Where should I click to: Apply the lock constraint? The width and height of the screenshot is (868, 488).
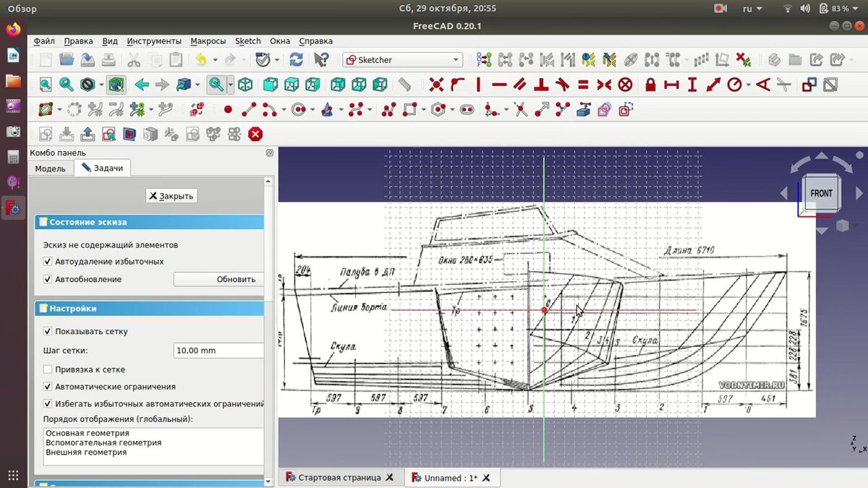click(650, 85)
